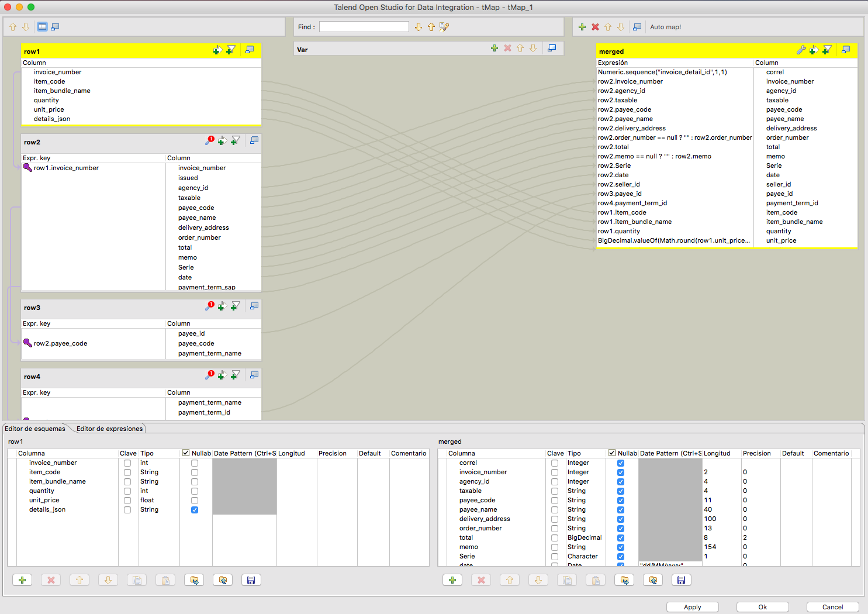Switch to Editor de expresiones tab
This screenshot has width=868, height=614.
point(109,429)
